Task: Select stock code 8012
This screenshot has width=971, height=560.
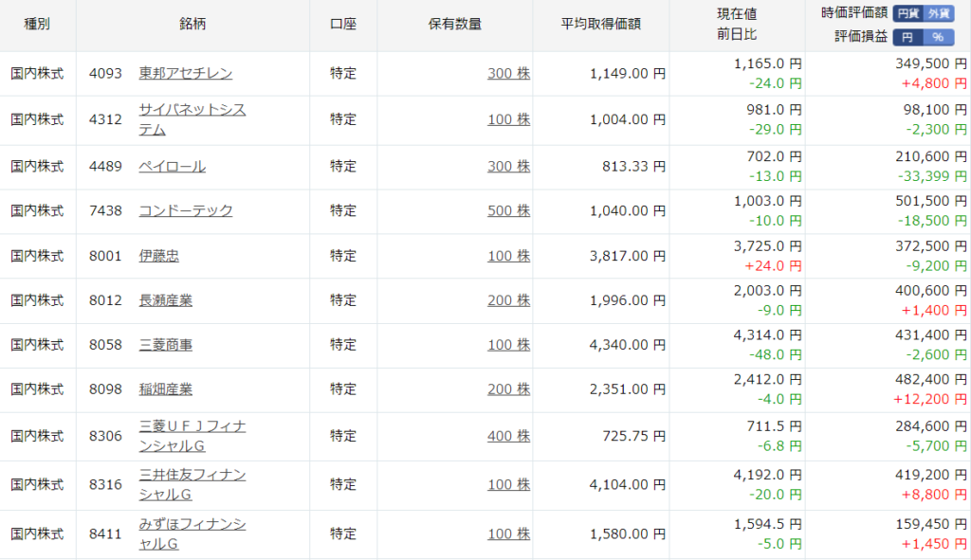Action: (x=105, y=300)
